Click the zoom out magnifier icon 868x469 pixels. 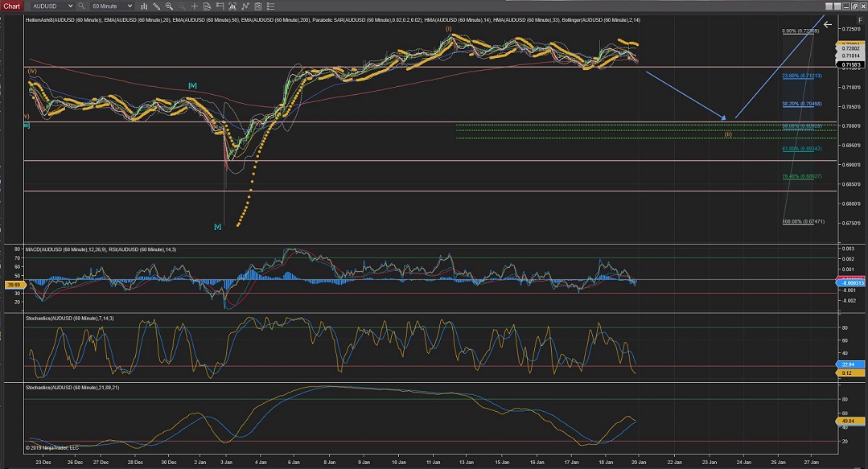pos(181,6)
